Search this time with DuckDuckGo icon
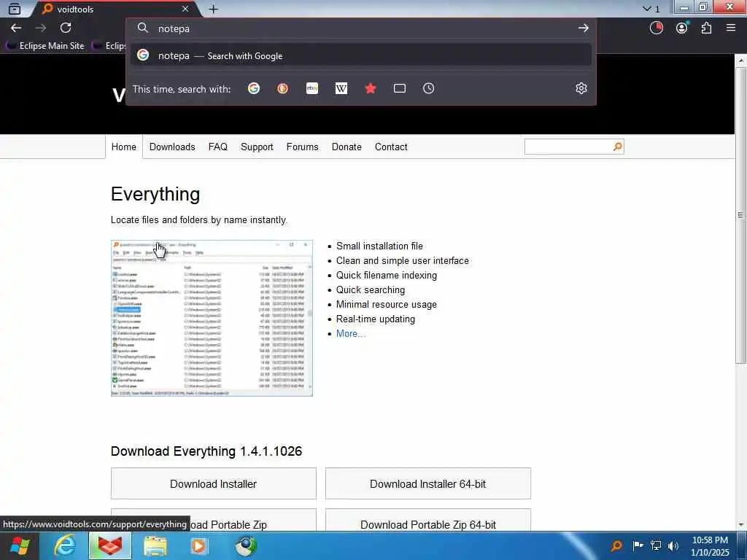747x560 pixels. [x=282, y=88]
